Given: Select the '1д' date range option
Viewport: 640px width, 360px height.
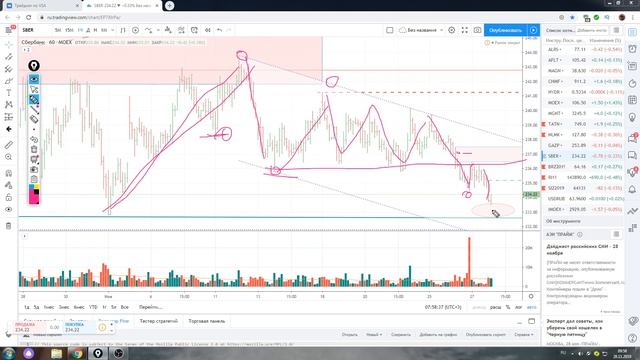Looking at the screenshot, I should [x=27, y=307].
